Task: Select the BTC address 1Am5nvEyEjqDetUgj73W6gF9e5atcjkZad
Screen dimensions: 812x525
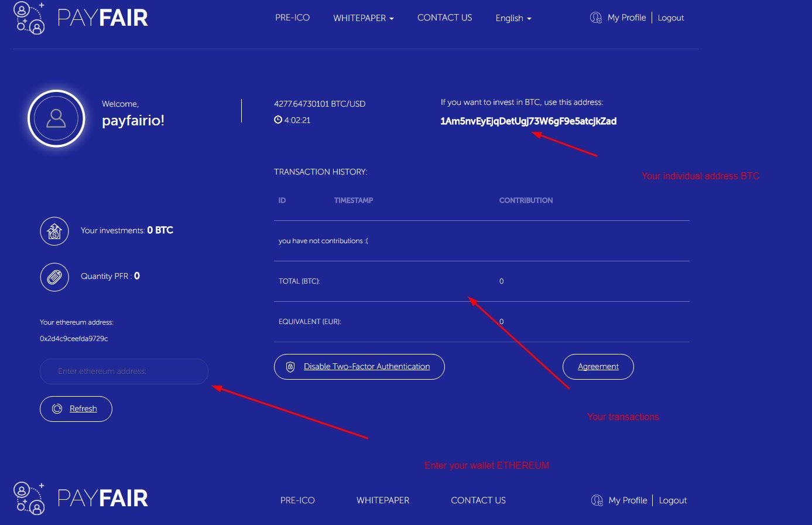Action: coord(529,121)
